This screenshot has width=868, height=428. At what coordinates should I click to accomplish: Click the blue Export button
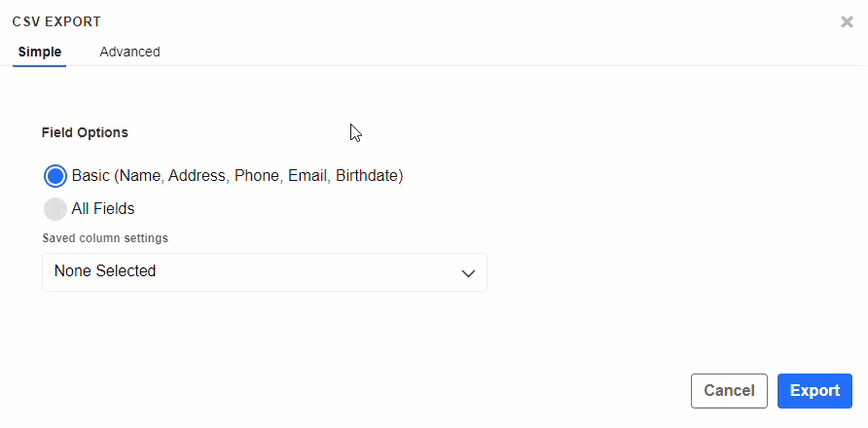coord(814,391)
